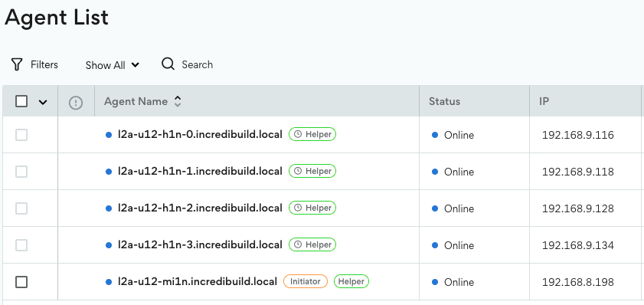Check the box for l2a-u12-mi1n agent
This screenshot has width=644, height=305.
point(21,282)
